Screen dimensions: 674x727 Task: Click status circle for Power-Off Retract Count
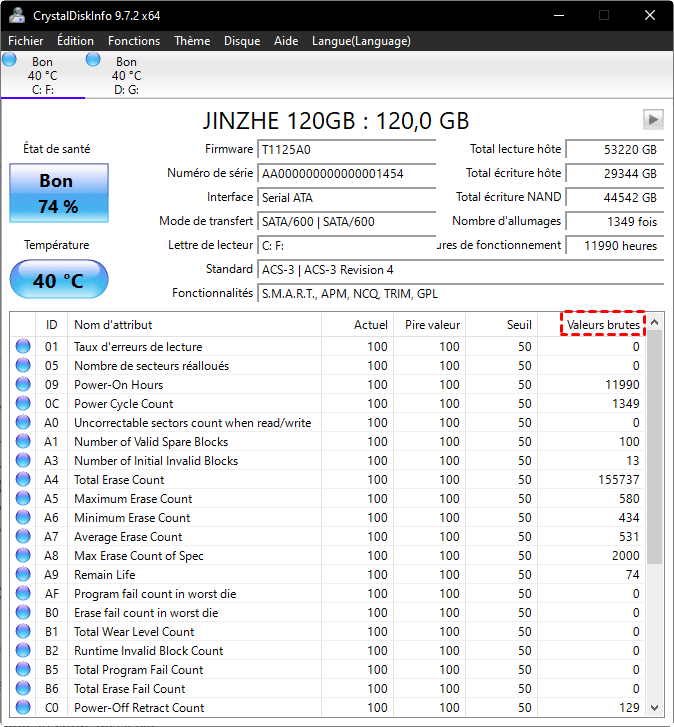click(23, 708)
